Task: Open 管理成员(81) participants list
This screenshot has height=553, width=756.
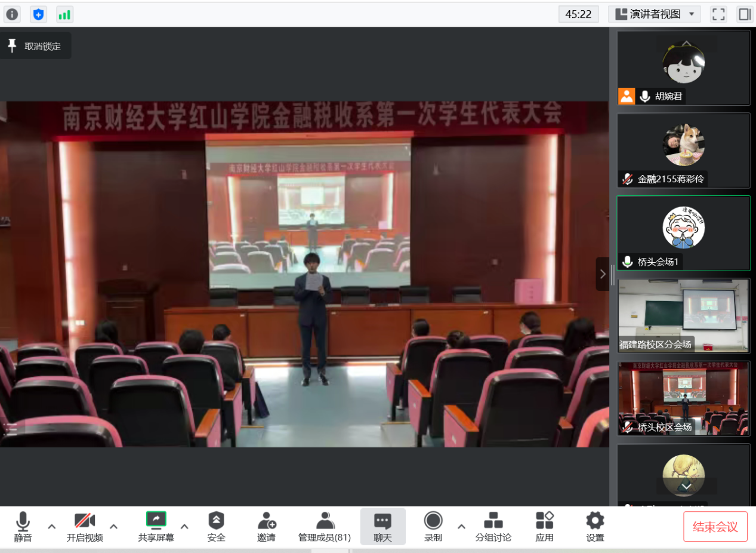Action: tap(325, 527)
